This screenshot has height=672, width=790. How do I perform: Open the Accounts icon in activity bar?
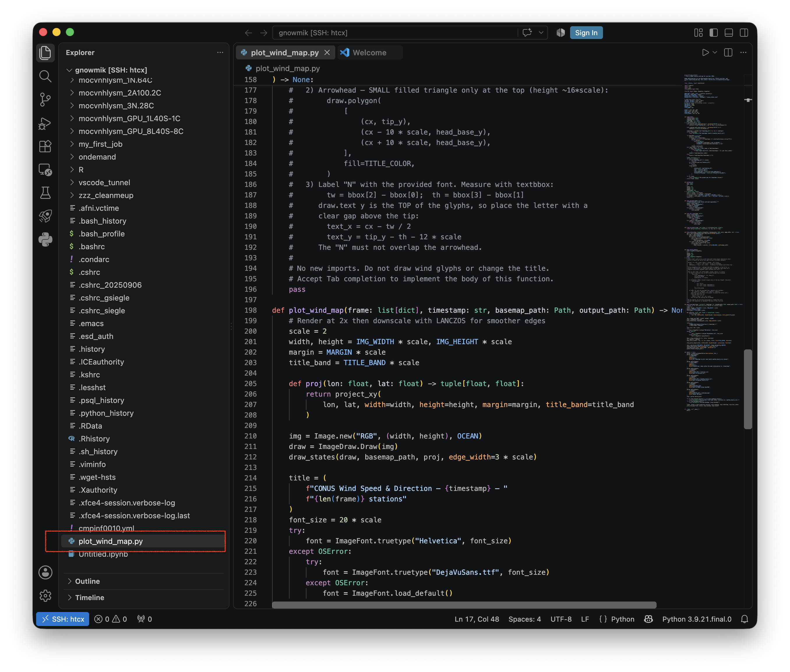45,572
